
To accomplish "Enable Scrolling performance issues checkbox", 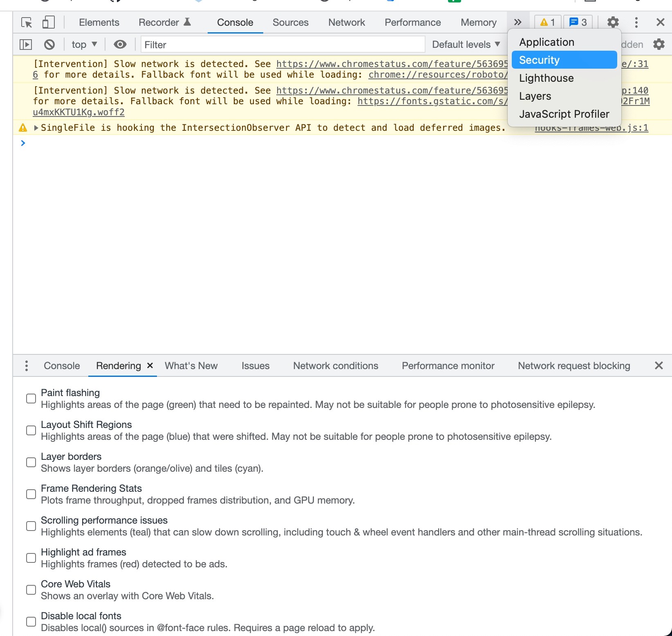I will (x=31, y=526).
